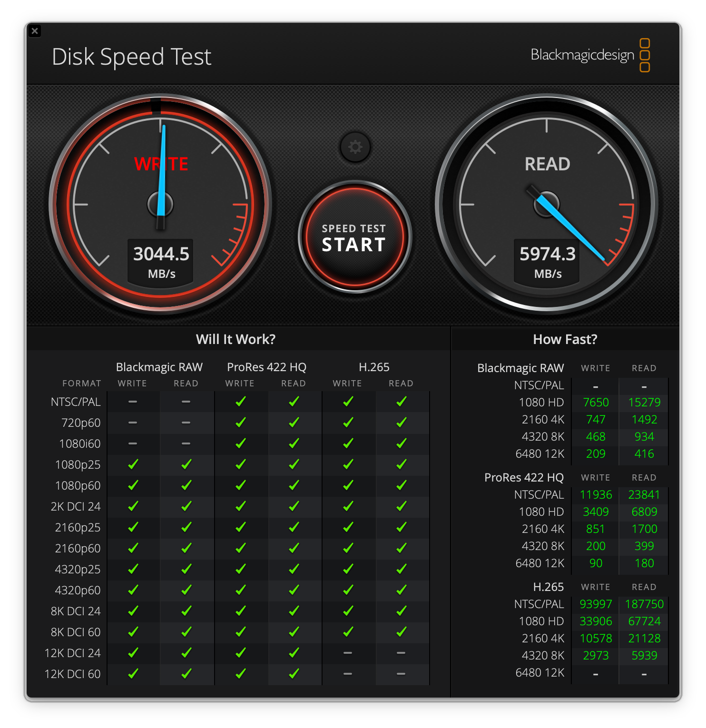706x728 pixels.
Task: Click the 187750 H.265 NTSC/PAL read value
Action: tap(644, 604)
